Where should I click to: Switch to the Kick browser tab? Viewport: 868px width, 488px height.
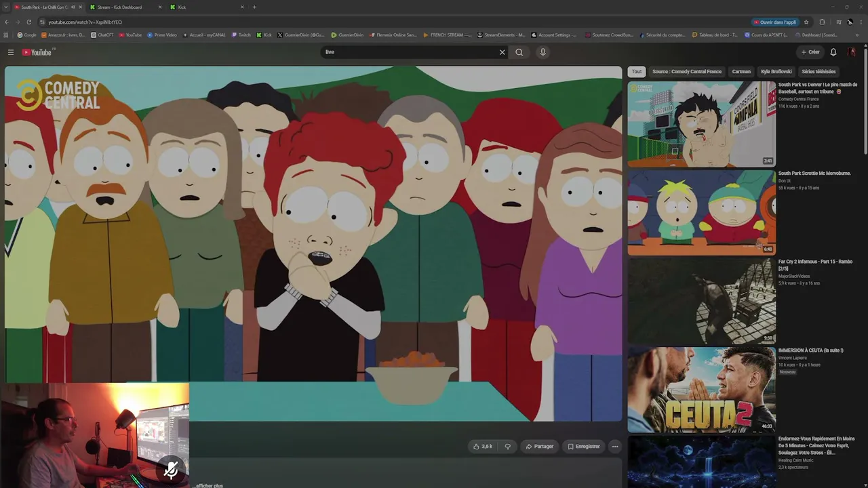[207, 7]
